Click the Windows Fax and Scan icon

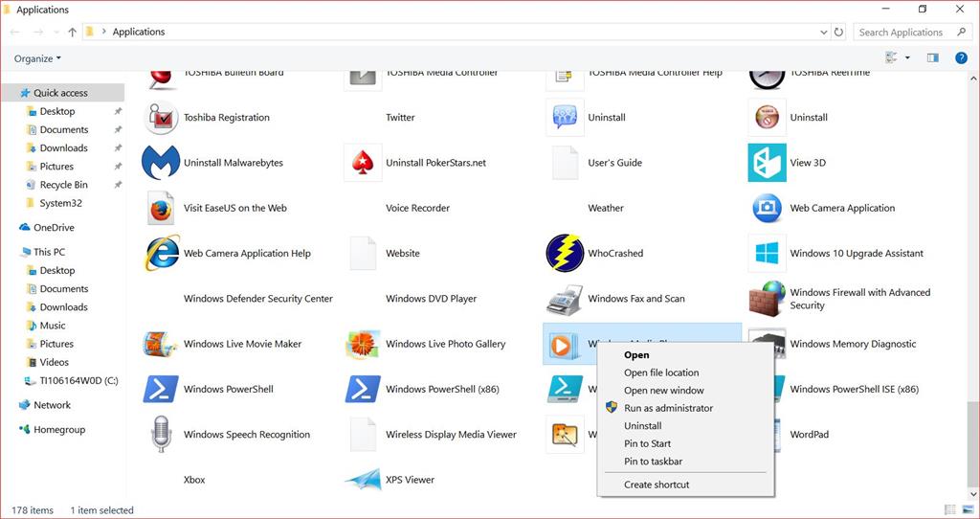point(565,299)
